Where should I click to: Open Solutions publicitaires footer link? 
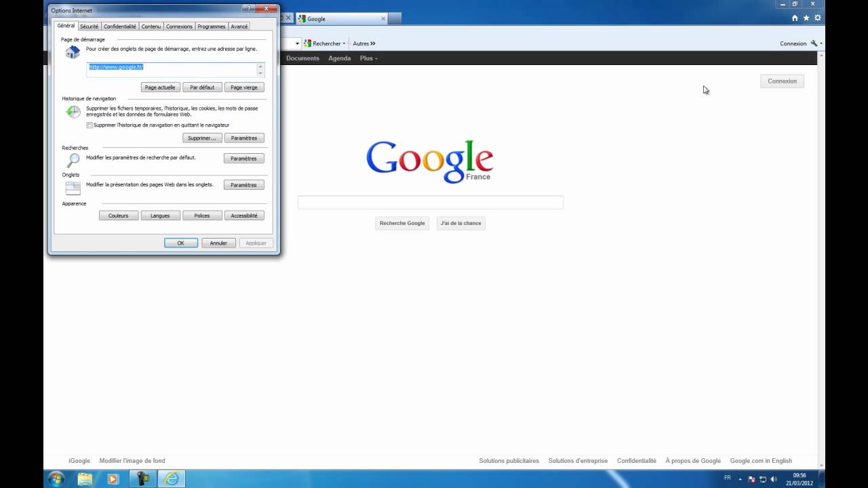click(509, 461)
